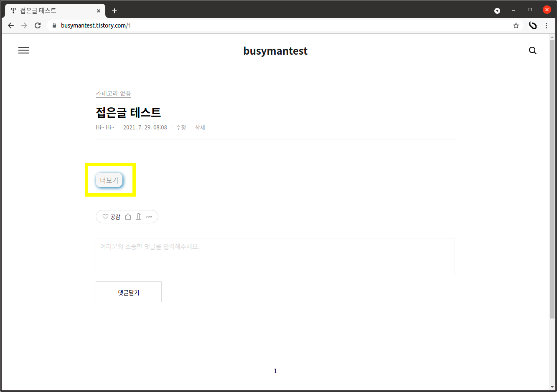Image resolution: width=557 pixels, height=392 pixels.
Task: Click the tab search dropdown arrow
Action: [497, 10]
